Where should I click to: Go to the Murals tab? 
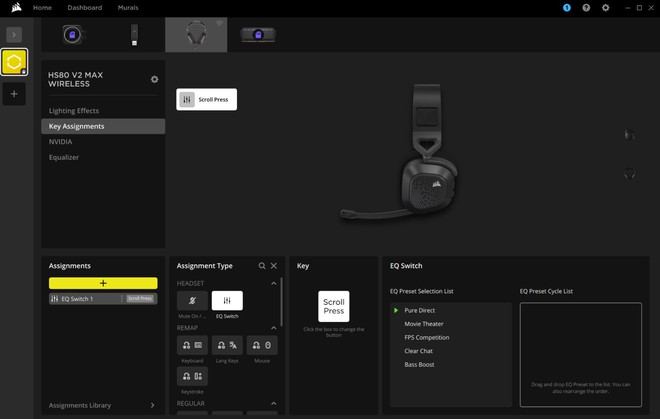click(128, 8)
